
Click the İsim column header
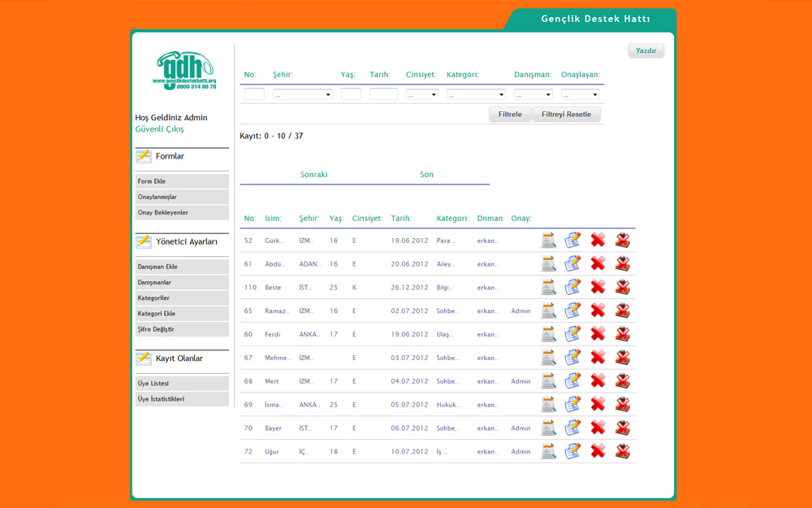click(x=273, y=218)
